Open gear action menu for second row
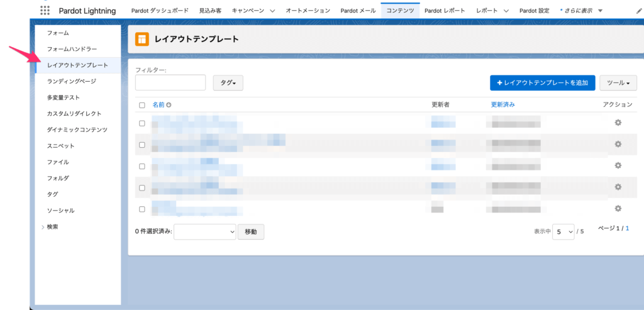Image resolution: width=644 pixels, height=310 pixels. pos(618,144)
